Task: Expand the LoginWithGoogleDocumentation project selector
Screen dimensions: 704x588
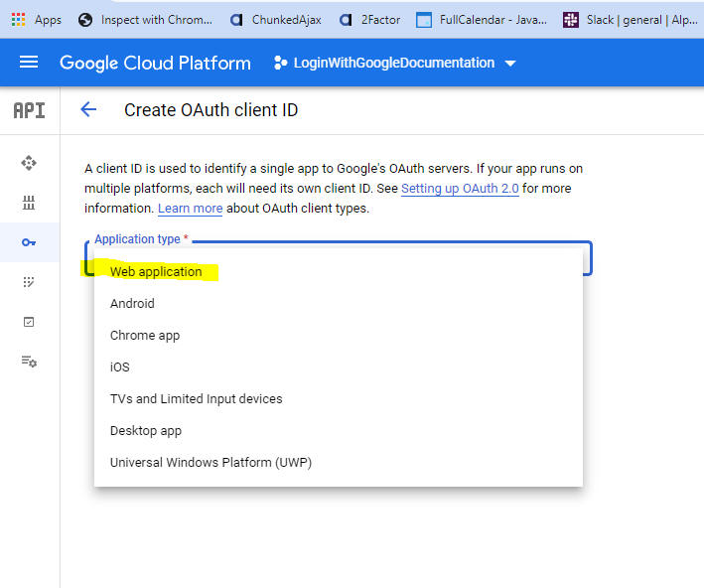Action: coord(395,63)
